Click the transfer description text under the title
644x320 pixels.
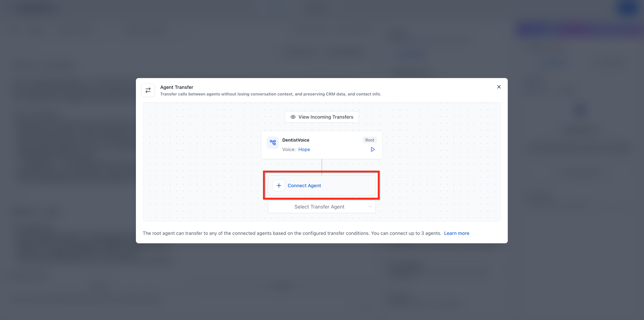[x=270, y=94]
